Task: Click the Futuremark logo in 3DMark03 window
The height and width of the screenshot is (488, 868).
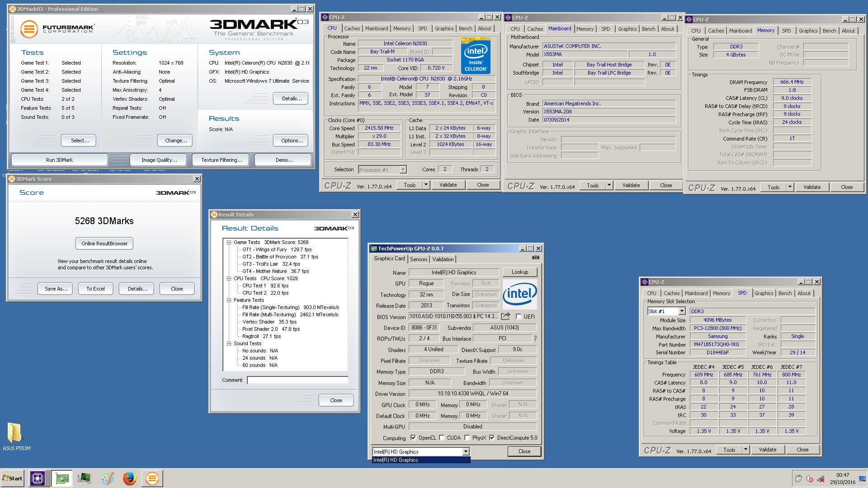Action: coord(57,29)
